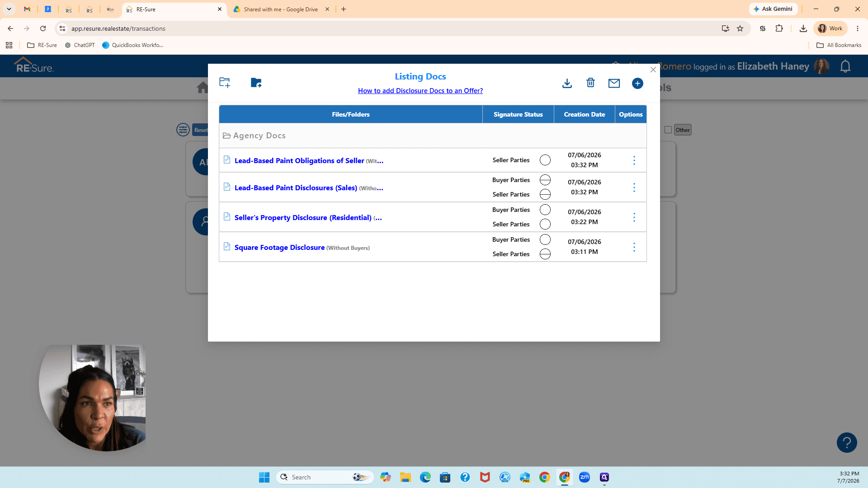Image resolution: width=868 pixels, height=488 pixels.
Task: Click Seller Parties status circle for Lead-Based Paint Obligations
Action: click(x=545, y=160)
